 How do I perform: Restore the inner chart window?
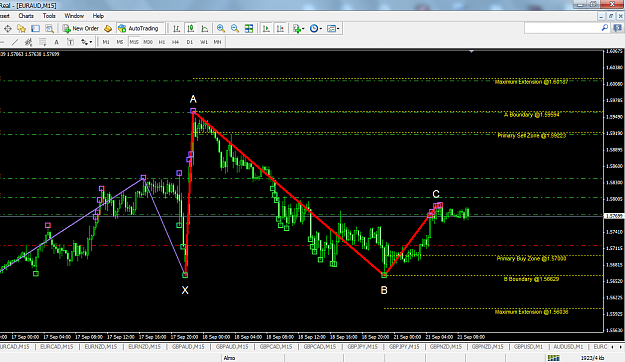pyautogui.click(x=611, y=16)
